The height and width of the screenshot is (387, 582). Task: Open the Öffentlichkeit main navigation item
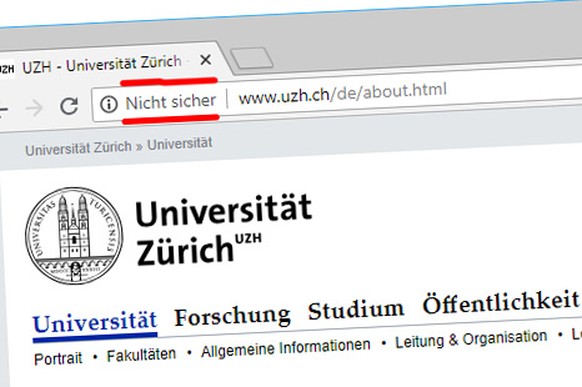click(501, 302)
